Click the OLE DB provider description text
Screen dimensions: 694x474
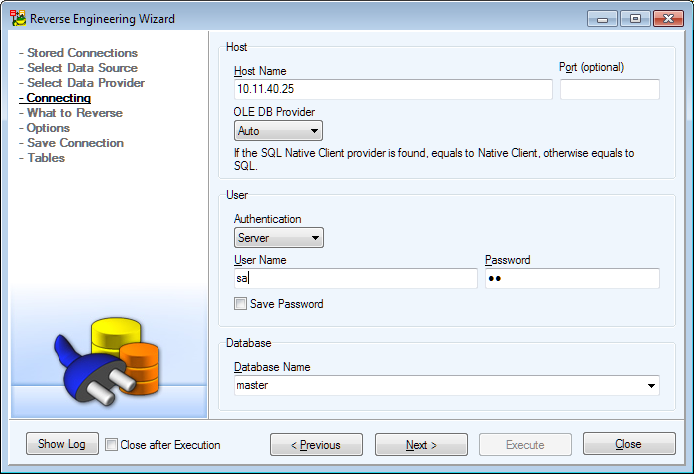pyautogui.click(x=434, y=159)
